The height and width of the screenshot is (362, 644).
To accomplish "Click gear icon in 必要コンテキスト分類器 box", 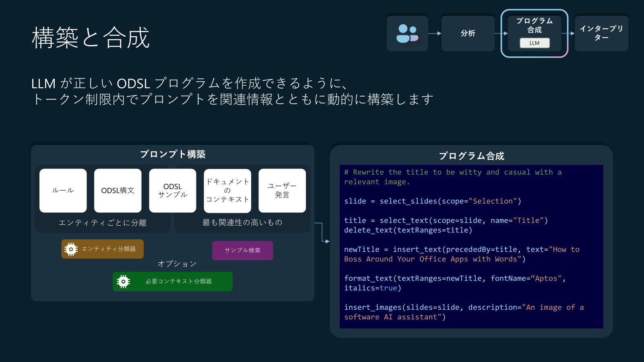I will (x=123, y=282).
